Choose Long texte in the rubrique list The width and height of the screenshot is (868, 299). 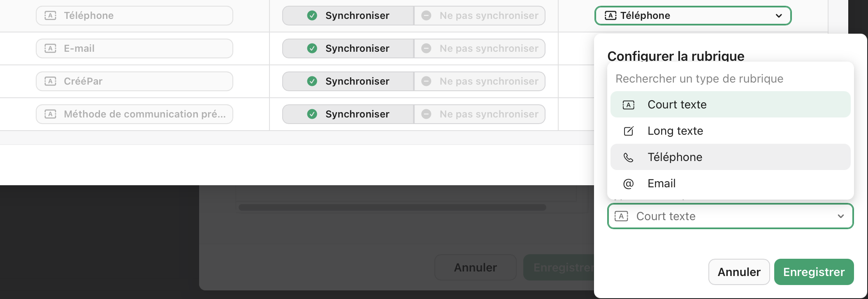(x=675, y=131)
